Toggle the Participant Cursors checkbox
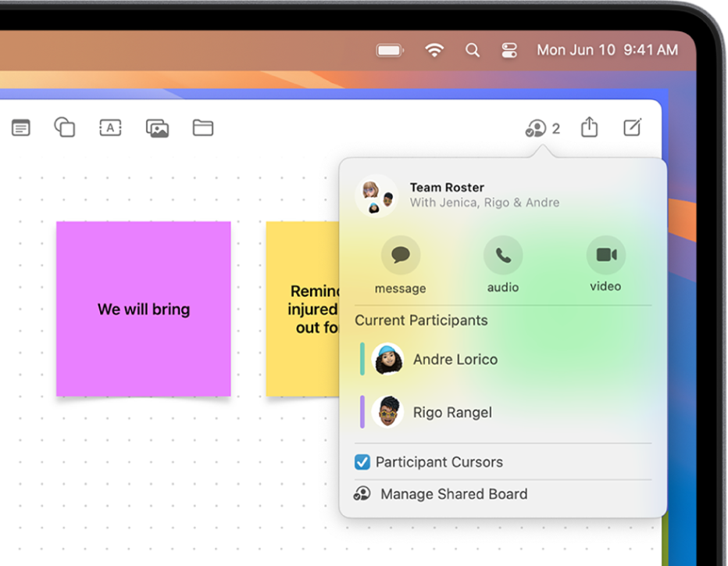 coord(361,462)
